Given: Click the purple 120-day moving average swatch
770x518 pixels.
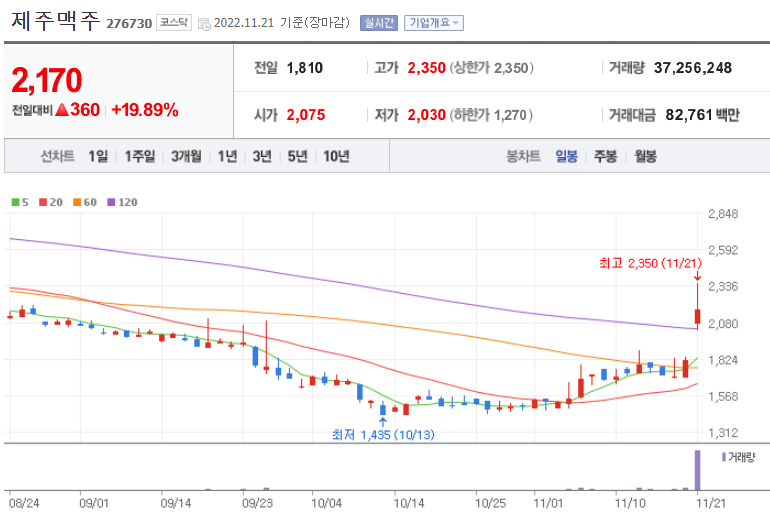Looking at the screenshot, I should coord(111,202).
